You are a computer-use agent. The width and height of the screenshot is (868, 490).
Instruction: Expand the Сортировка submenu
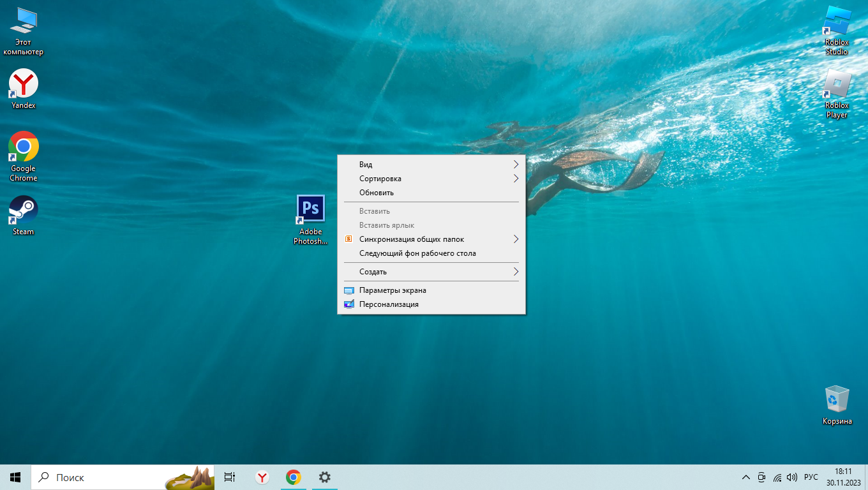(431, 179)
